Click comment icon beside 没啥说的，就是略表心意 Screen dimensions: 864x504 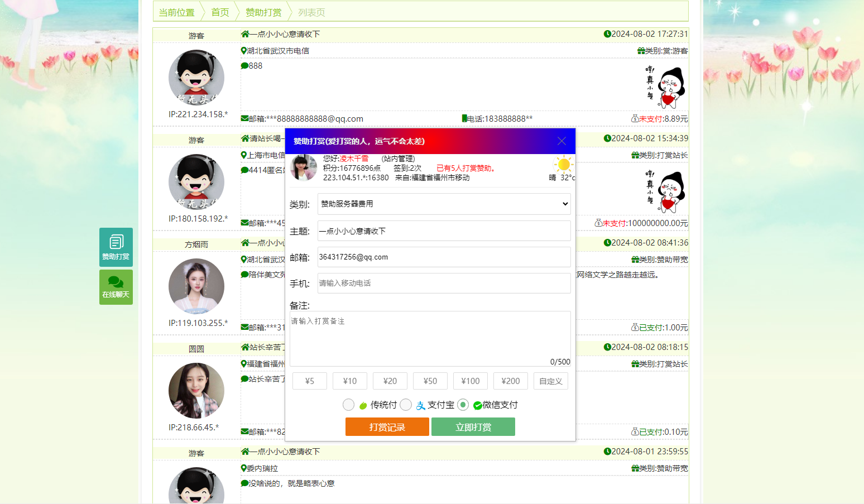point(244,483)
